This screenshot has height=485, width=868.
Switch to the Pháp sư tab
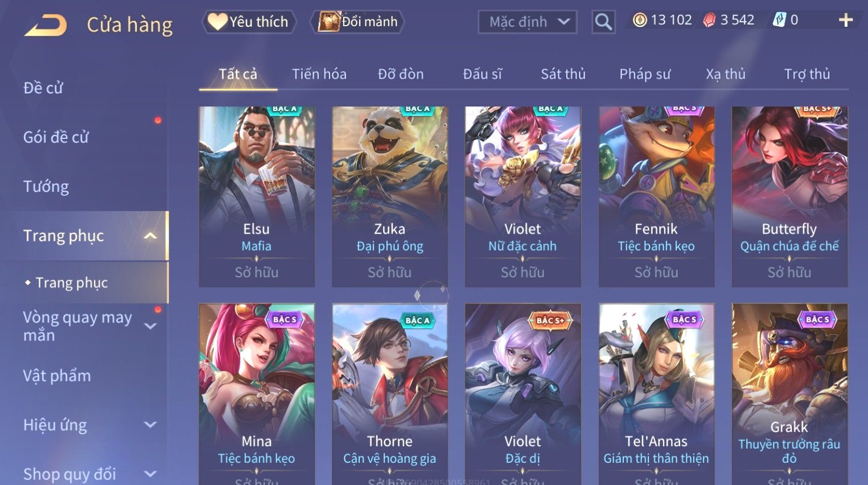pyautogui.click(x=645, y=74)
